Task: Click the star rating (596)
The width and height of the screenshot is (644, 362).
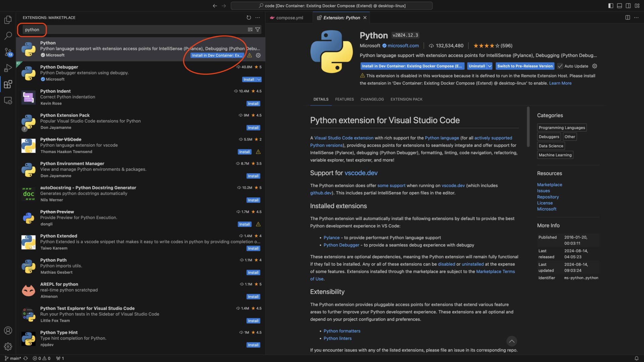Action: tap(493, 46)
